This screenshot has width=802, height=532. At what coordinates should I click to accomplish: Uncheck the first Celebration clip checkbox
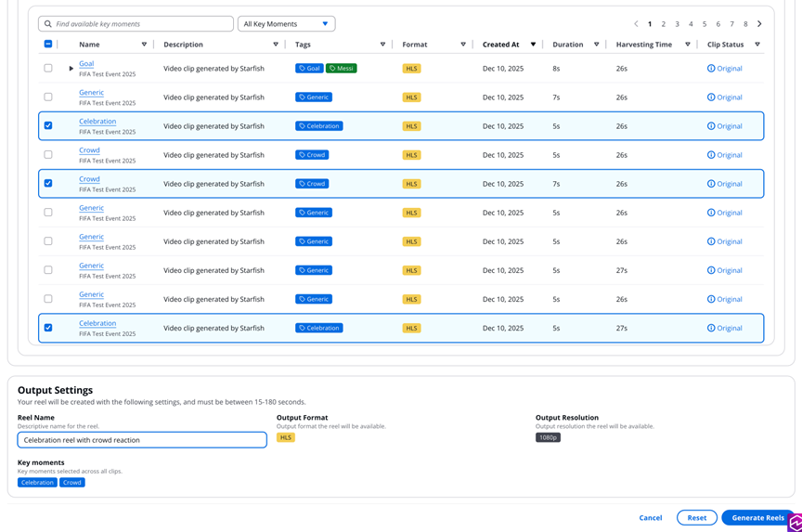click(x=48, y=126)
